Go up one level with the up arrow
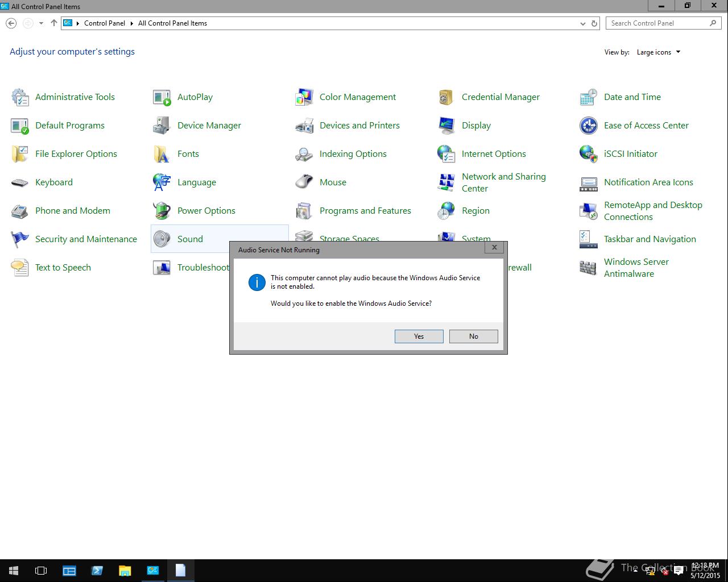This screenshot has height=582, width=728. click(54, 23)
